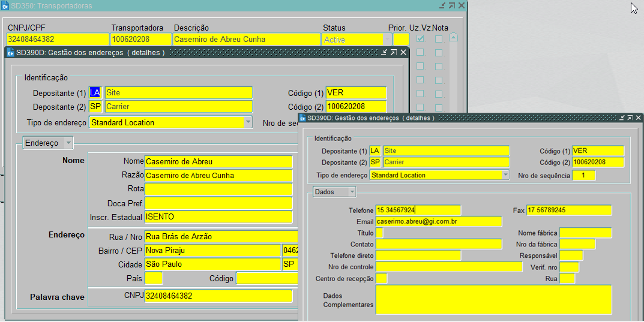
Task: Click the empty Rota field
Action: click(x=218, y=189)
